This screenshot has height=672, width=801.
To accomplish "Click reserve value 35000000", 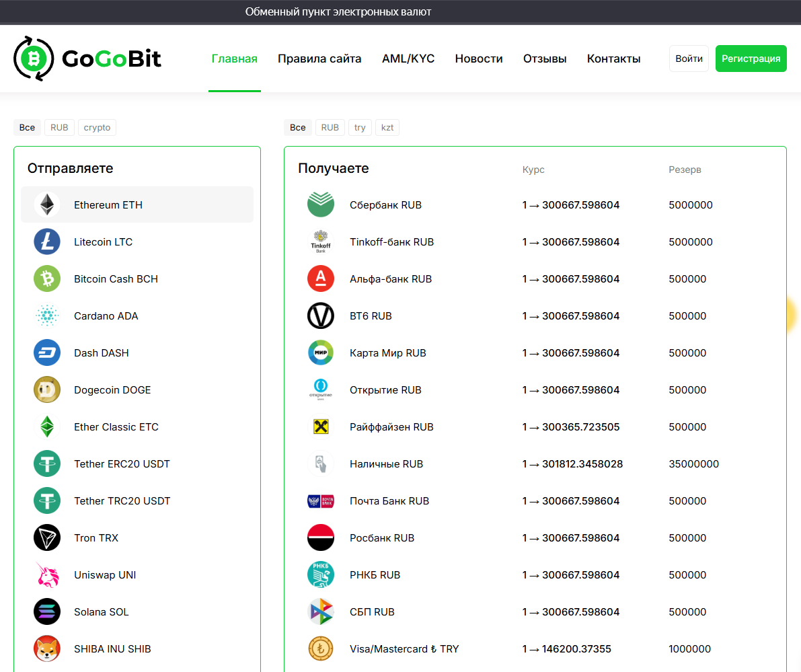I will (x=693, y=464).
